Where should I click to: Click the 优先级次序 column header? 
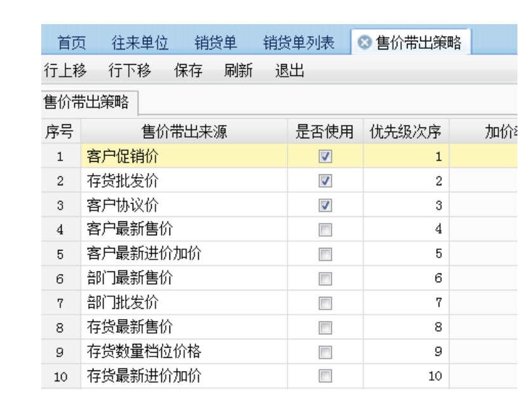point(406,131)
